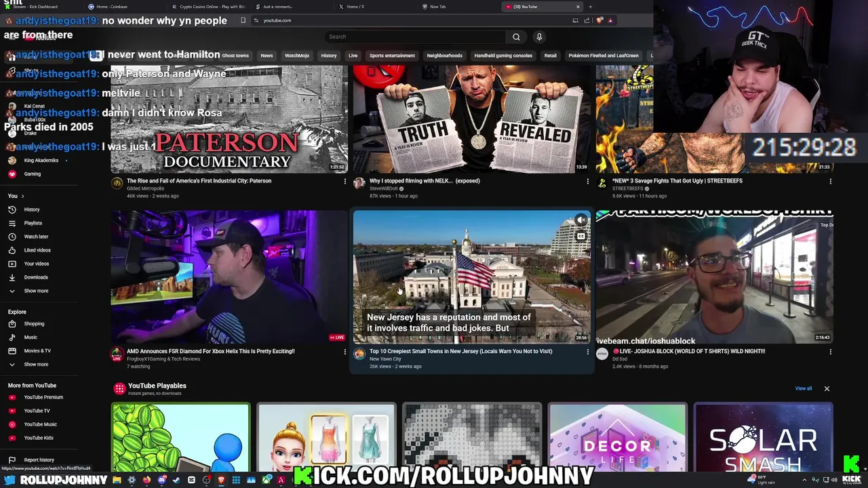The width and height of the screenshot is (868, 488).
Task: Select the News category chip
Action: click(267, 56)
